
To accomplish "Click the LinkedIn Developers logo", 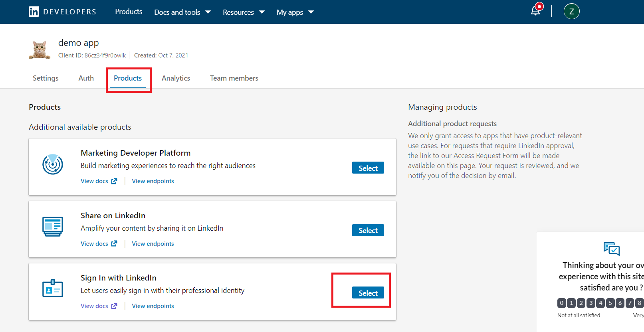I will point(62,12).
